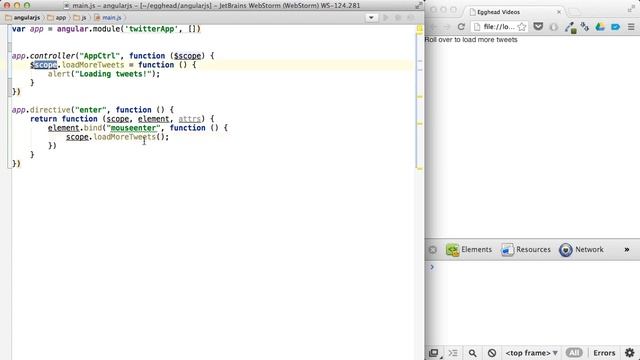Click the console input prompt
Screen dimensions: 640x360
tap(532, 267)
